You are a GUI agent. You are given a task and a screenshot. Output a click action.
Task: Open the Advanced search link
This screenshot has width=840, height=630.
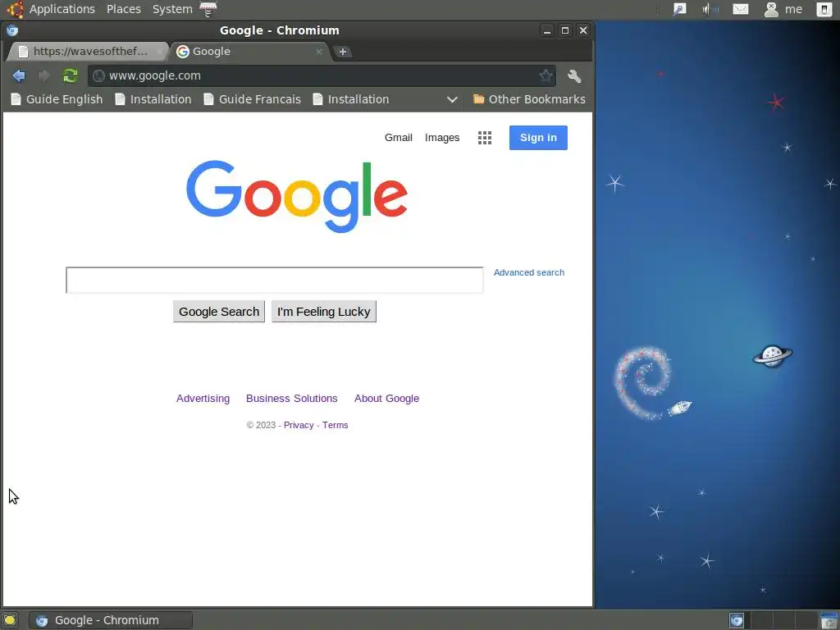[x=529, y=272]
